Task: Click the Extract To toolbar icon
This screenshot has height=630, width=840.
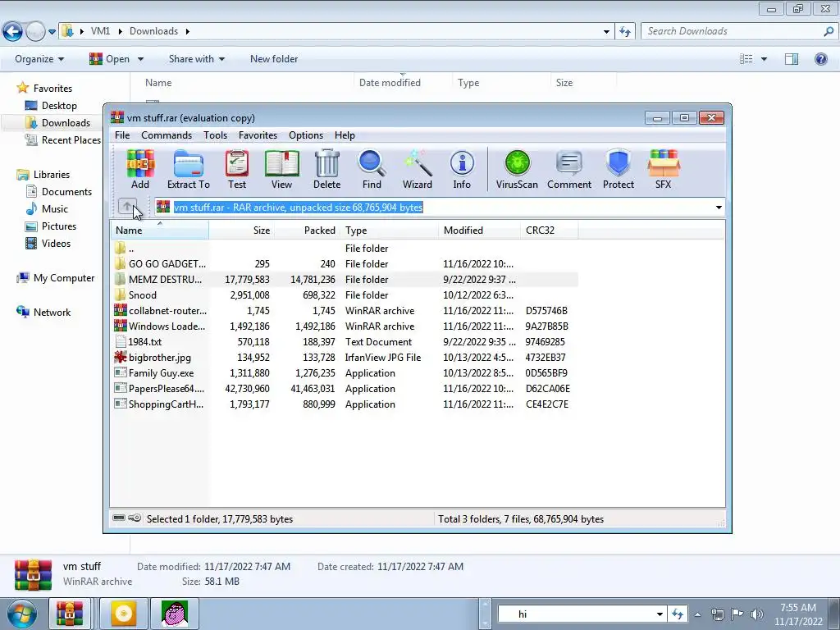Action: click(188, 169)
